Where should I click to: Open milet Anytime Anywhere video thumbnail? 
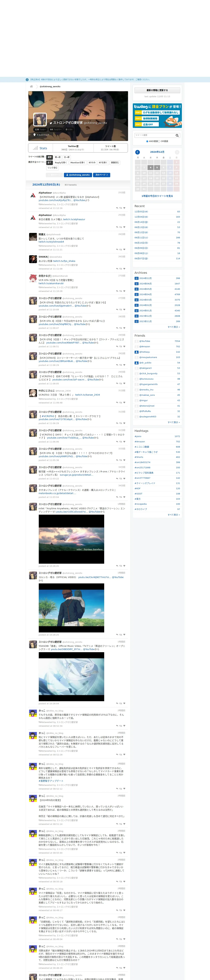[71, 539]
